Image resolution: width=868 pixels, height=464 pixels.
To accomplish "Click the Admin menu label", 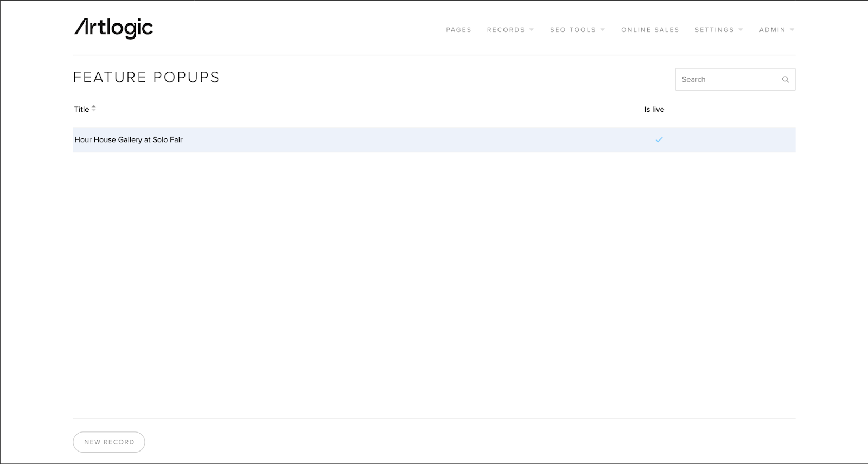I will tap(772, 30).
